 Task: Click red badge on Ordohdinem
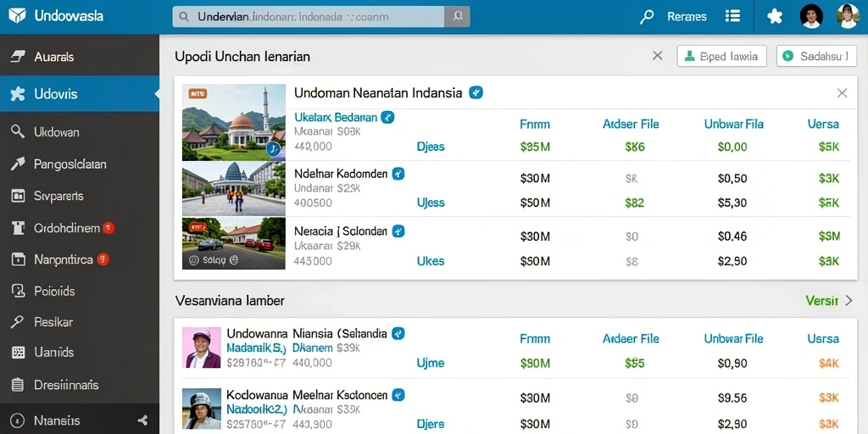point(108,227)
